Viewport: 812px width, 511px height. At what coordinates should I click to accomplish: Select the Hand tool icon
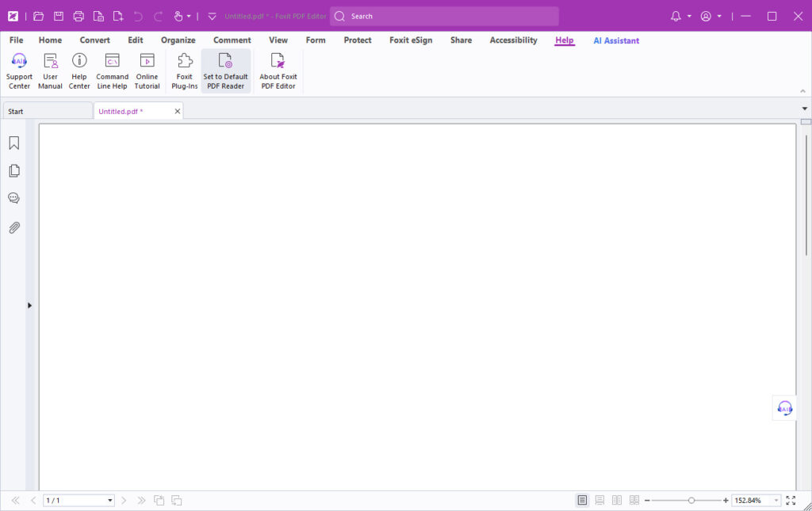178,16
